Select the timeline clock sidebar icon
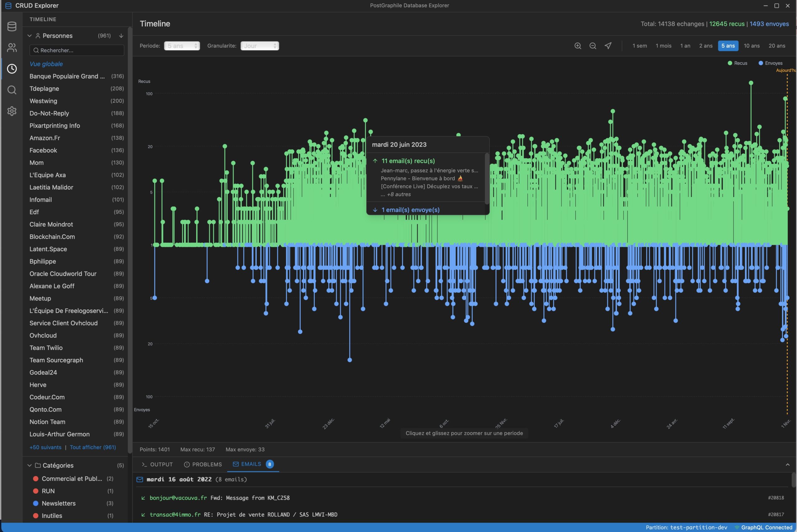 point(12,69)
